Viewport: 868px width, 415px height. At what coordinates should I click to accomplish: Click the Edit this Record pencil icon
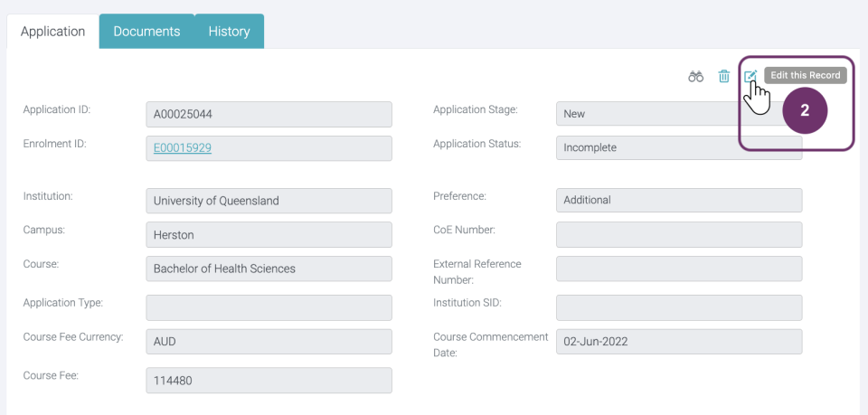click(x=750, y=77)
